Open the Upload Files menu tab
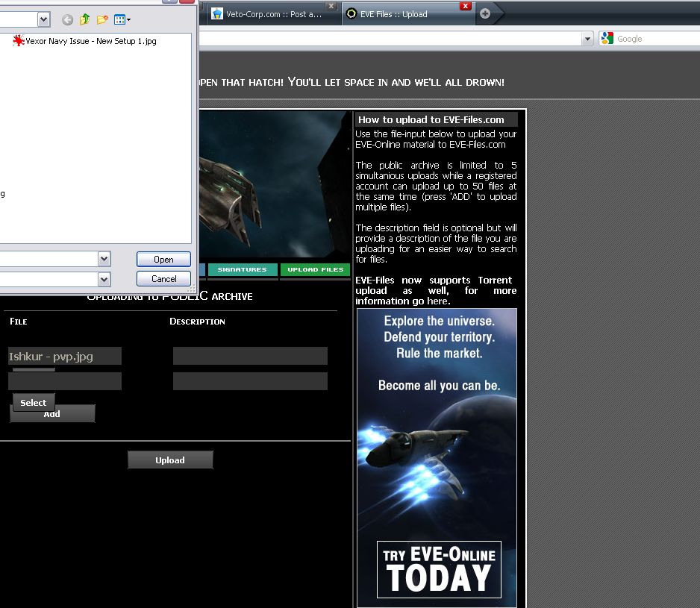 pyautogui.click(x=316, y=269)
